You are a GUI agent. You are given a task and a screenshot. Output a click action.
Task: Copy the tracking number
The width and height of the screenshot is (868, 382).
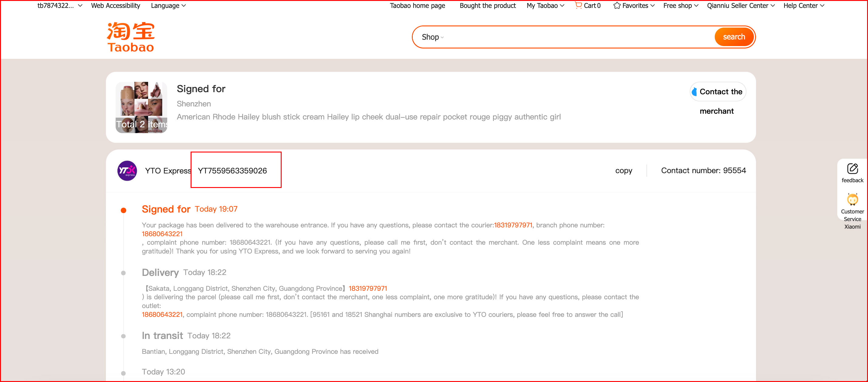click(623, 171)
